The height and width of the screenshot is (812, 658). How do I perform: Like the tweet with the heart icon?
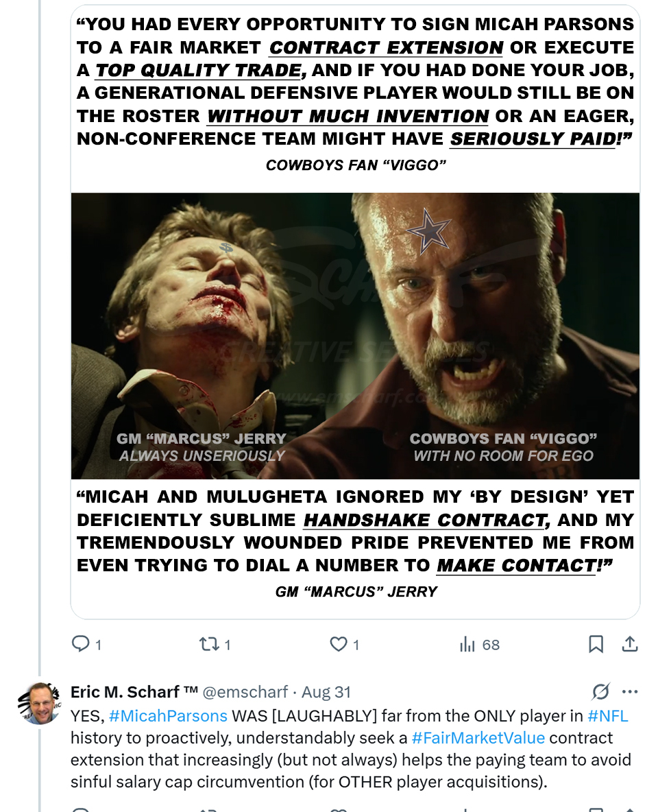click(338, 644)
